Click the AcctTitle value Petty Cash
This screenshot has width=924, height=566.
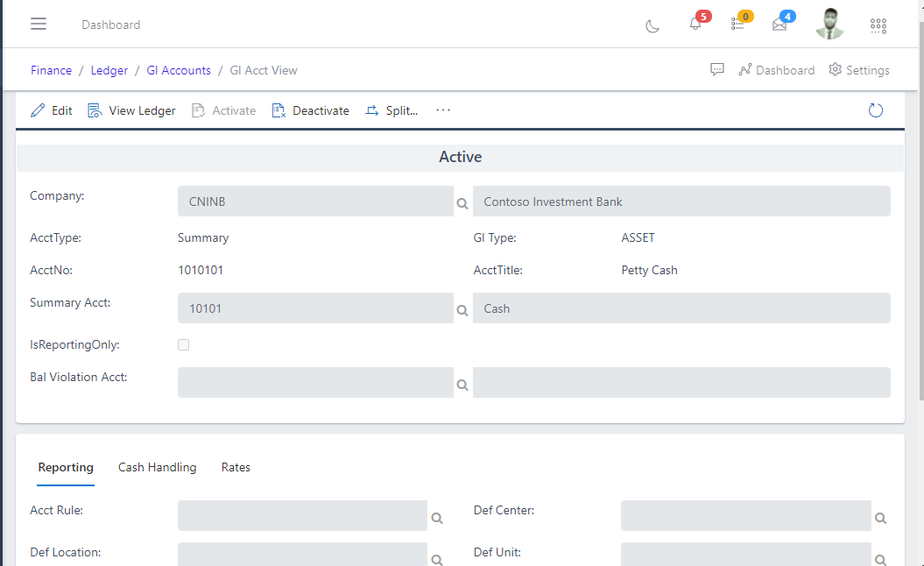649,270
